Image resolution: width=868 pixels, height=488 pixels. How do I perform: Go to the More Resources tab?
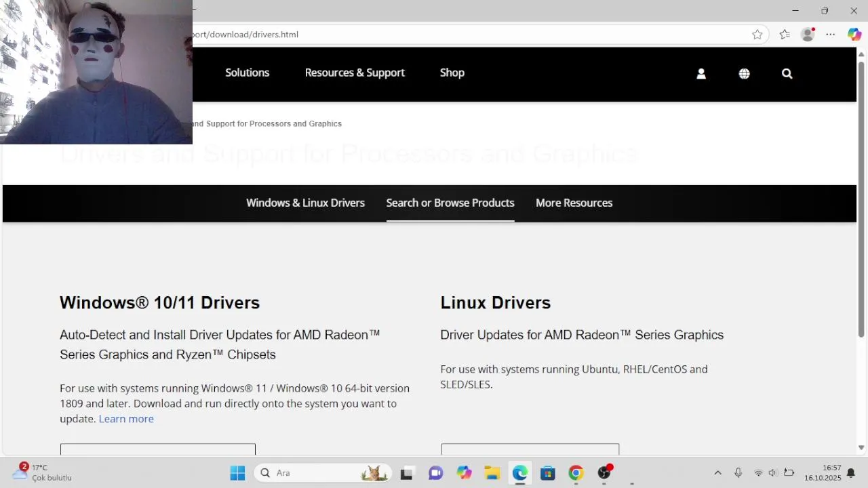pos(574,203)
